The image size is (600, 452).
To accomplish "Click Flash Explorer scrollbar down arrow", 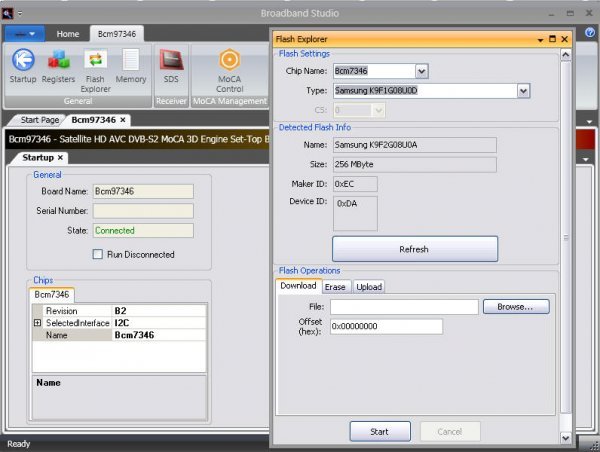I will pyautogui.click(x=566, y=437).
